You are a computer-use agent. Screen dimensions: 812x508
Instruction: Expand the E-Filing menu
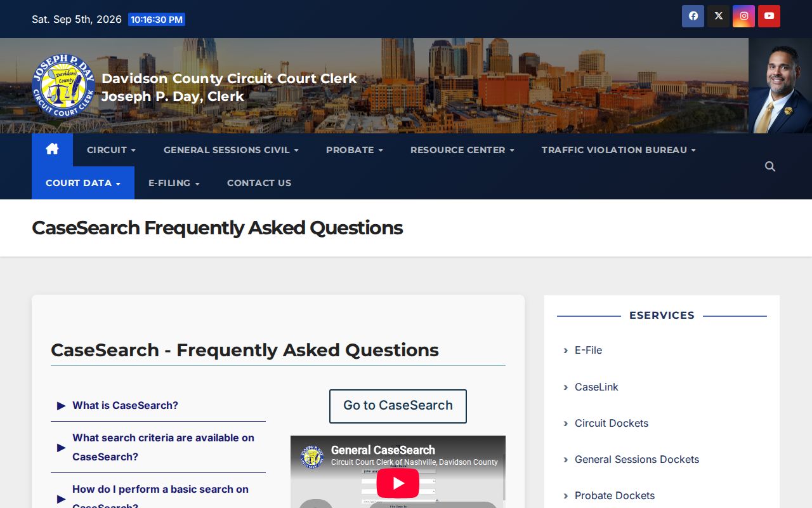click(174, 183)
